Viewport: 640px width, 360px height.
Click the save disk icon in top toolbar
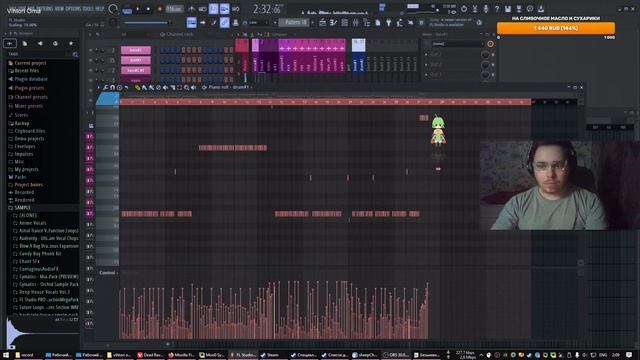click(x=508, y=9)
